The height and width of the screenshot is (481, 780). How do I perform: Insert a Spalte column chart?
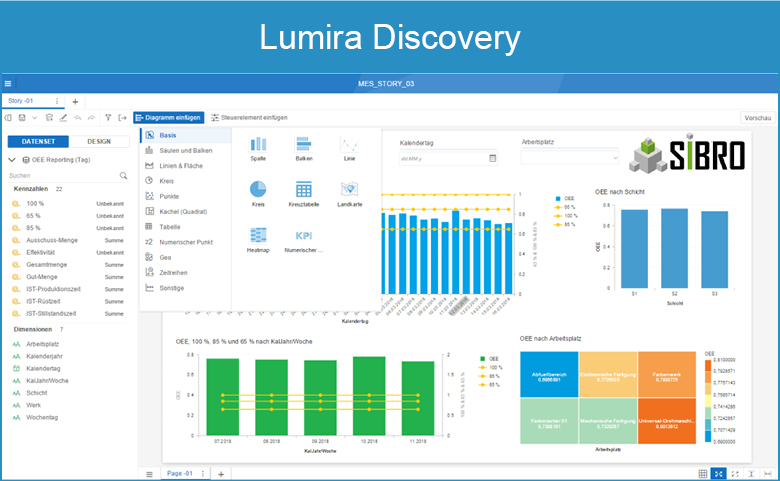pos(258,148)
